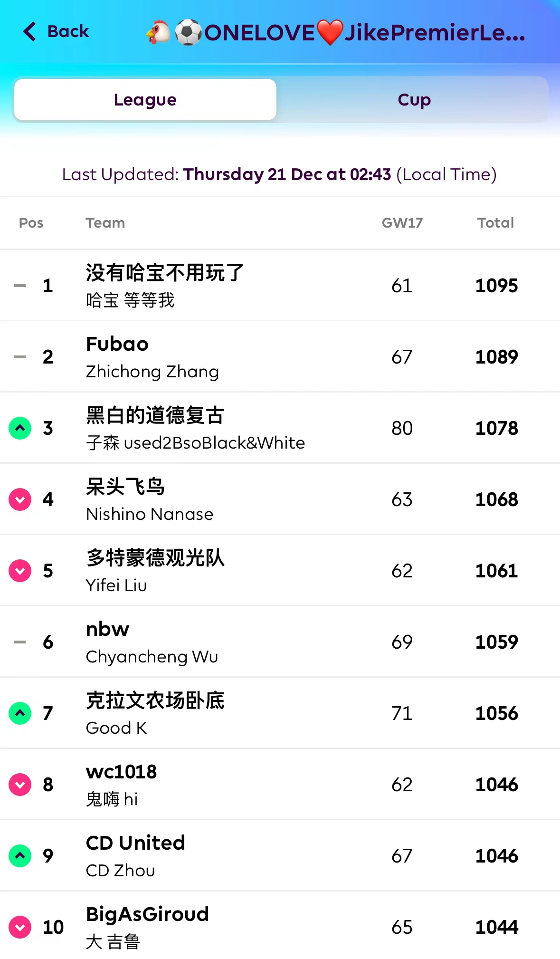Select the CD United team name

(135, 843)
